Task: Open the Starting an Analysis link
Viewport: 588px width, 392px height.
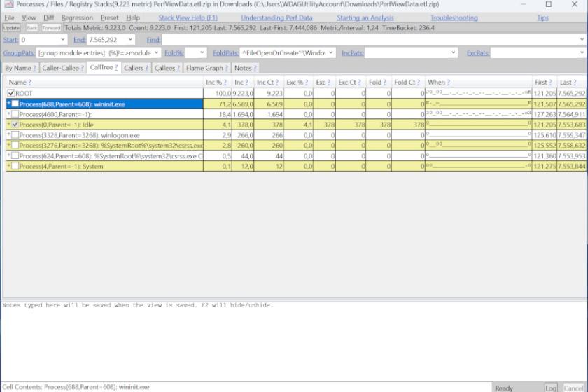Action: [365, 17]
